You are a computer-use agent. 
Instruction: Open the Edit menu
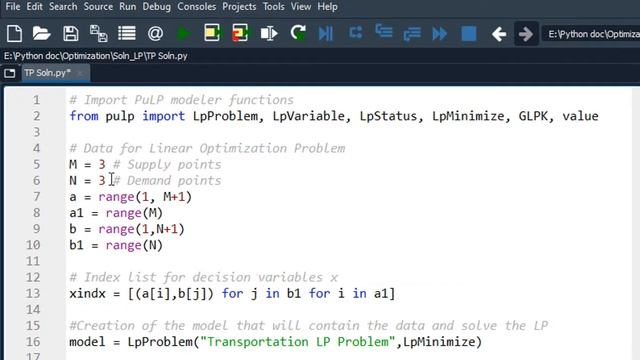pos(34,7)
